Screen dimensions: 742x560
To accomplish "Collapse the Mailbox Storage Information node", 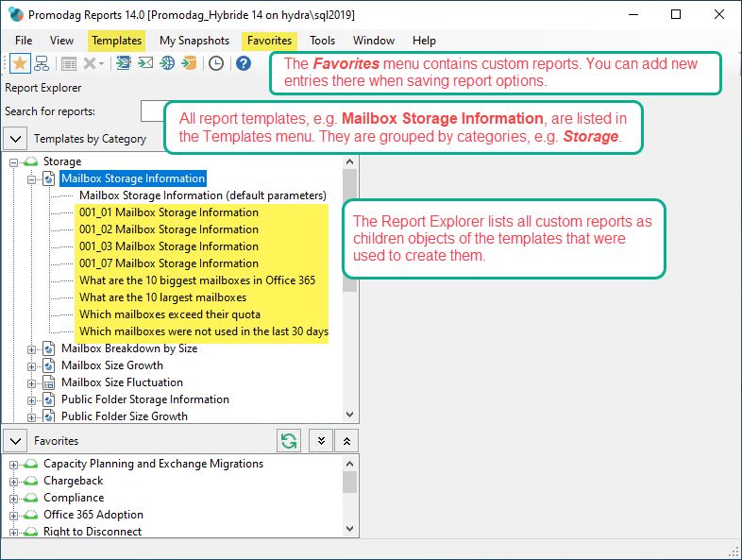I will [x=32, y=179].
